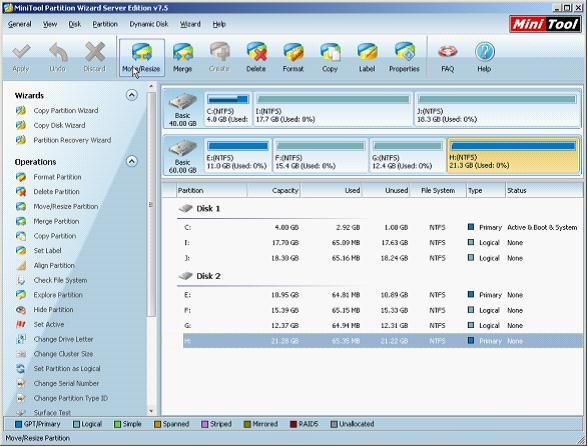Click the Undo toolbar icon
Viewport: 588px width, 447px height.
coord(57,57)
